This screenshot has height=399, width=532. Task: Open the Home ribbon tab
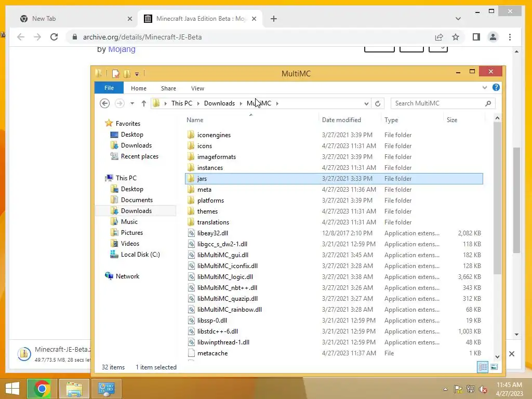[138, 88]
